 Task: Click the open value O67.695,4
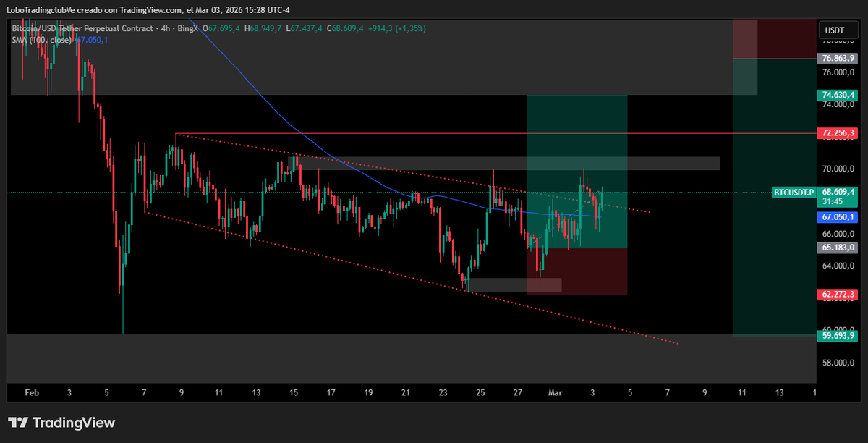pyautogui.click(x=221, y=28)
